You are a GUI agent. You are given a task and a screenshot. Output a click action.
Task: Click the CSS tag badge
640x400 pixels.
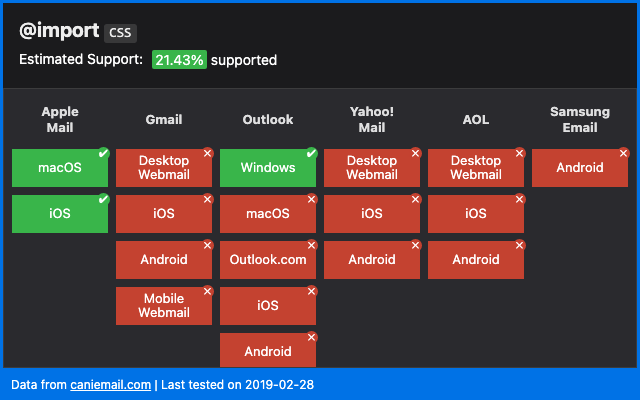pyautogui.click(x=120, y=32)
